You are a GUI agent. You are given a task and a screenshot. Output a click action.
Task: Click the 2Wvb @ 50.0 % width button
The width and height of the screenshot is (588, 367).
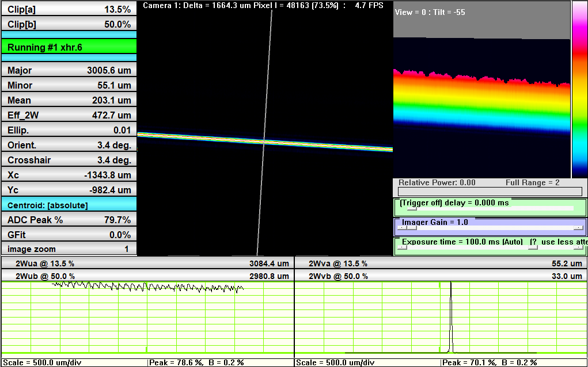click(441, 276)
